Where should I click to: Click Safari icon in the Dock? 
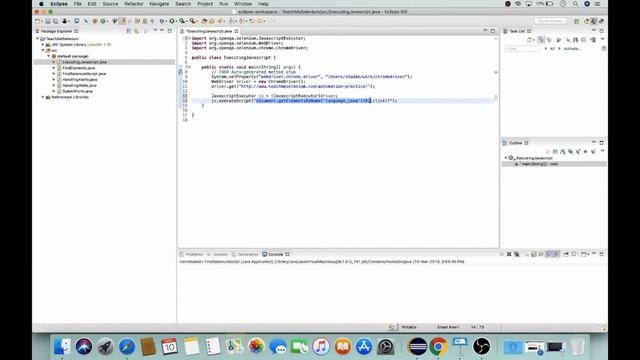127,347
